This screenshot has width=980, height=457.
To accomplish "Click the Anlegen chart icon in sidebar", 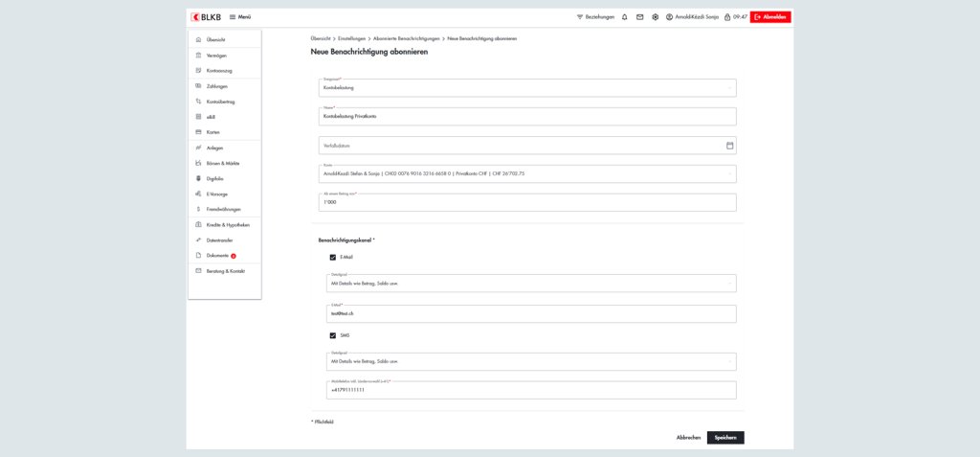I will 198,148.
